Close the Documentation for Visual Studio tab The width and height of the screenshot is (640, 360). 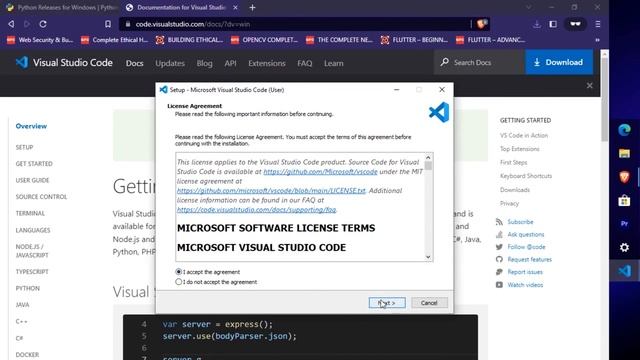[236, 7]
